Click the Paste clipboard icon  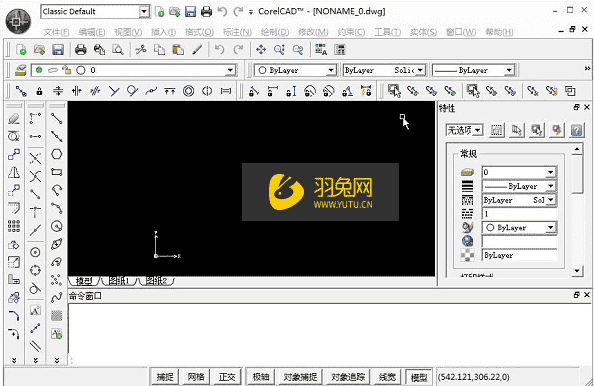(178, 50)
